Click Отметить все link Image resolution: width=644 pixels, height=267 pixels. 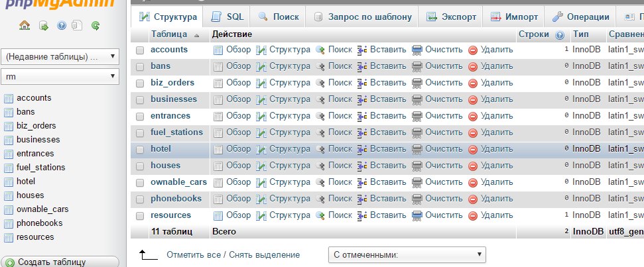tap(194, 254)
